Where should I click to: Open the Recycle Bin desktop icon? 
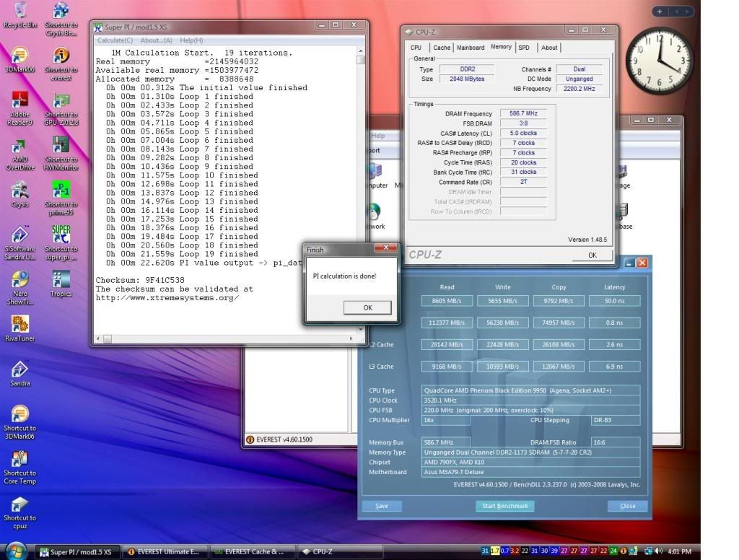pyautogui.click(x=20, y=16)
